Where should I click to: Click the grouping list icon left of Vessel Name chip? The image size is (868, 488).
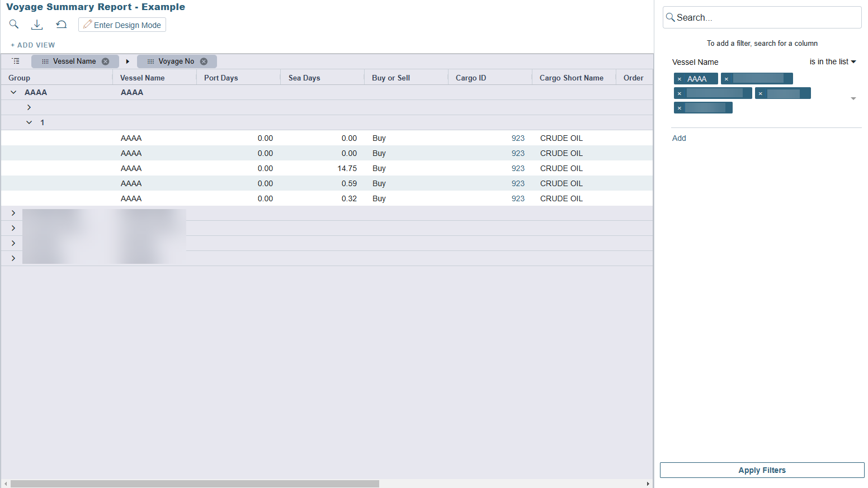coord(16,61)
